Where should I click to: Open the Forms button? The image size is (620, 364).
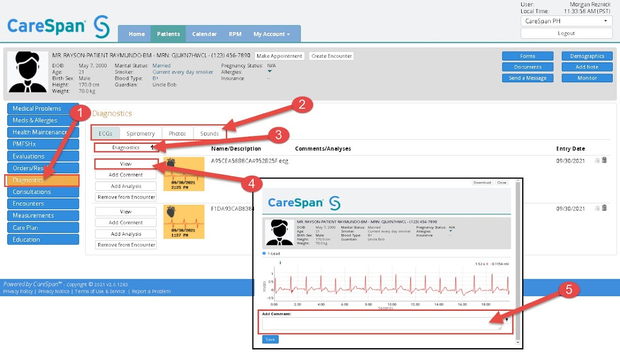coord(527,56)
